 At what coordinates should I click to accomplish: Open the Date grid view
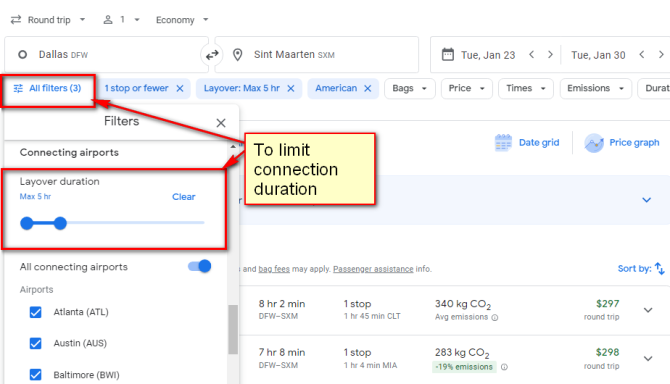tap(526, 143)
